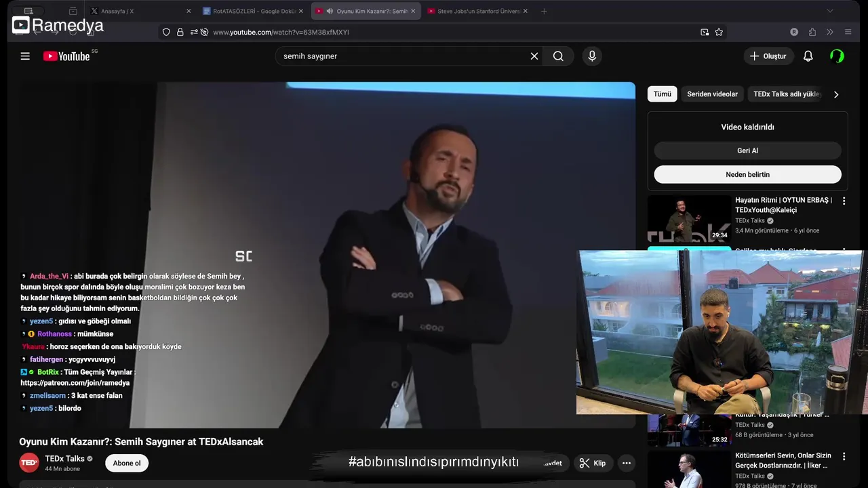The width and height of the screenshot is (868, 488).
Task: Switch to Anasayfa / X tab
Action: [x=140, y=11]
